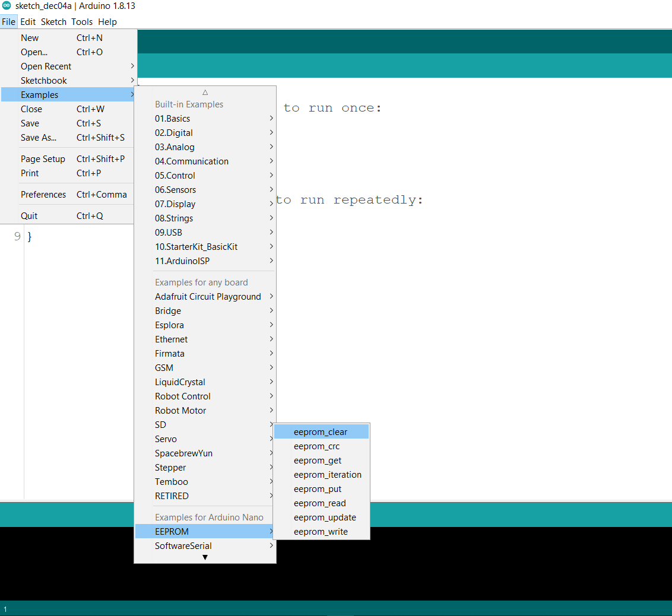This screenshot has width=672, height=616.
Task: Choose Save in the File menu
Action: tap(68, 123)
